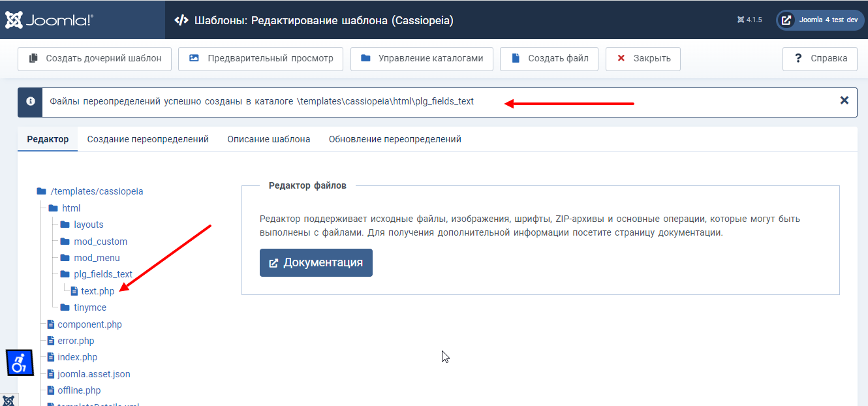Expand the layouts folder
This screenshot has height=406, width=868.
point(89,225)
